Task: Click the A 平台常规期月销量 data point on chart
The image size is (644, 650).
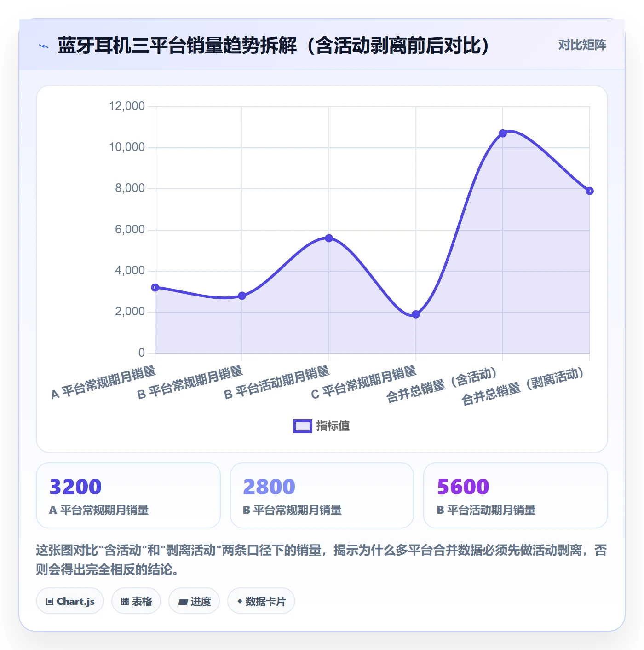Action: 155,288
